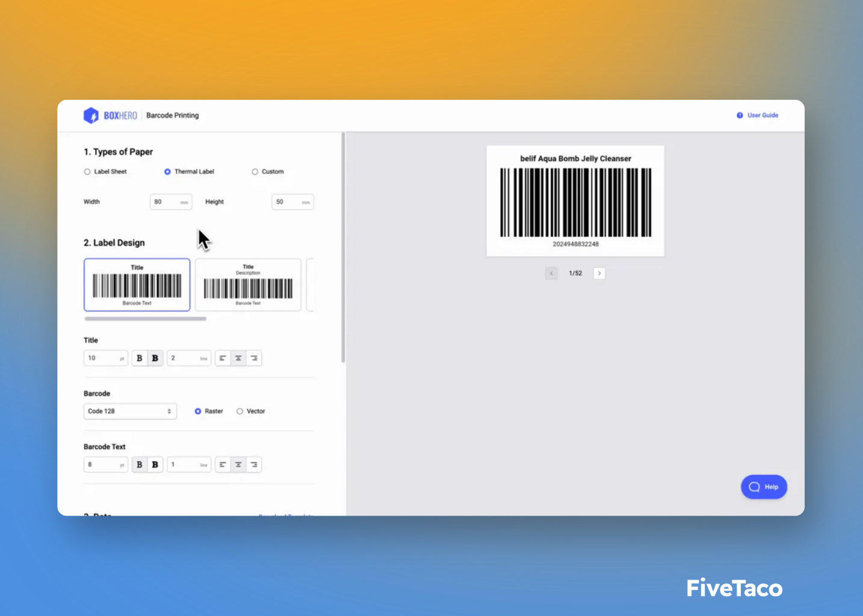This screenshot has height=616, width=863.
Task: Click the 'belif Aqua Bomb Jelly Cleanser' title
Action: [x=576, y=159]
